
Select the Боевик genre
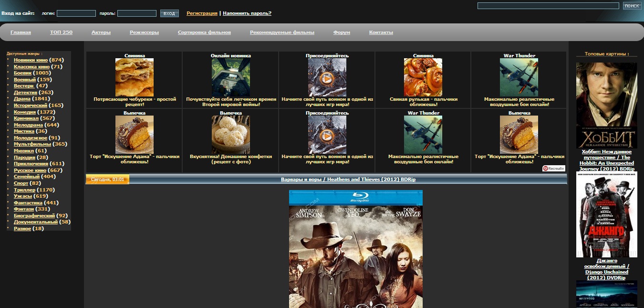(22, 73)
